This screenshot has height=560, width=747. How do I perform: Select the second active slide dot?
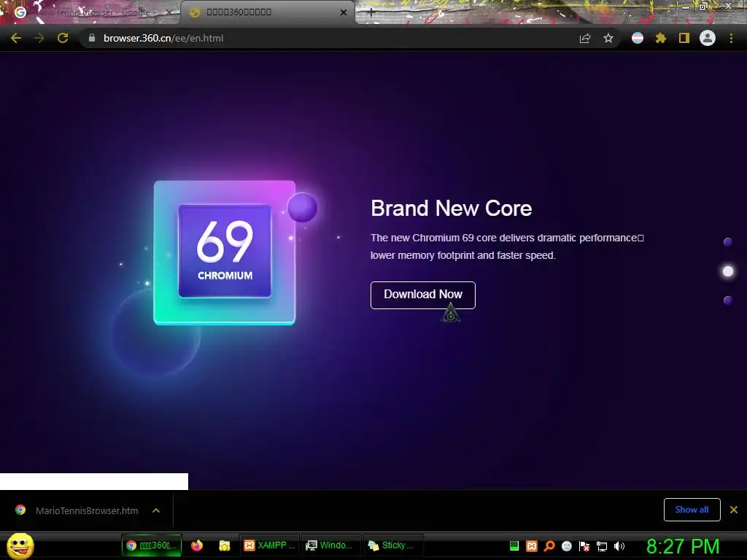point(728,271)
